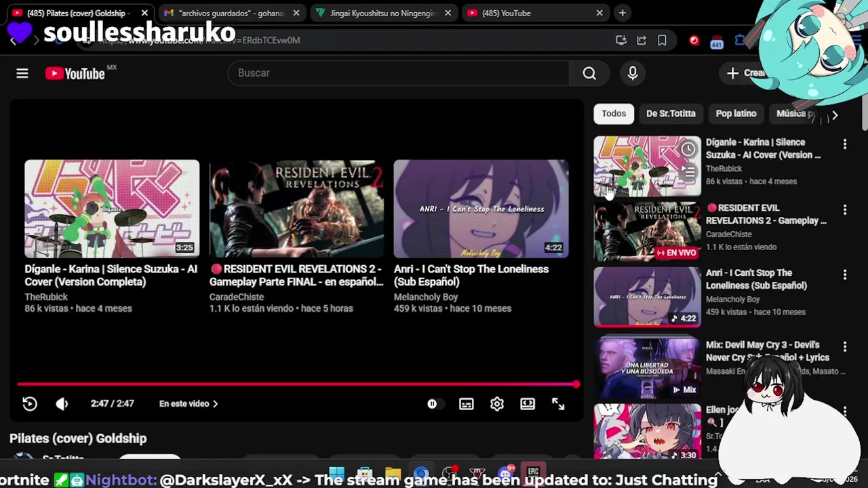Close the archivos guardados tab

point(296,13)
